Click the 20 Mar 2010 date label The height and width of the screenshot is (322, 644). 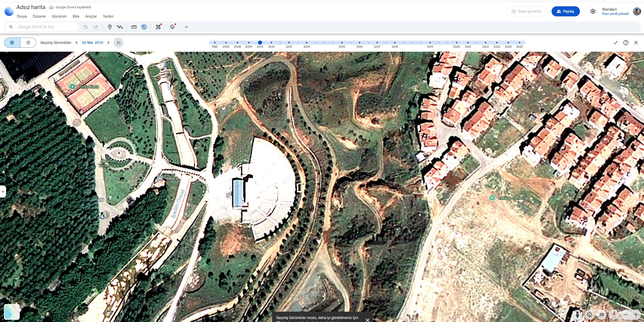click(92, 43)
